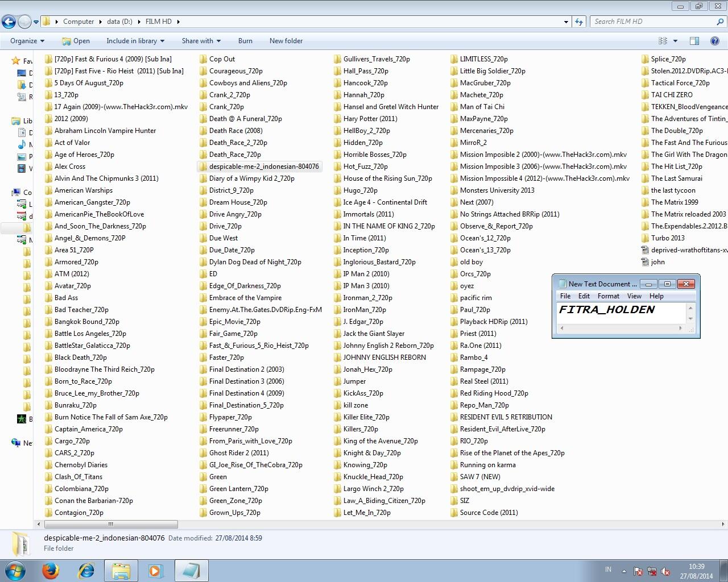Click Open in the toolbar
Screen dimensions: 728x582
point(76,41)
